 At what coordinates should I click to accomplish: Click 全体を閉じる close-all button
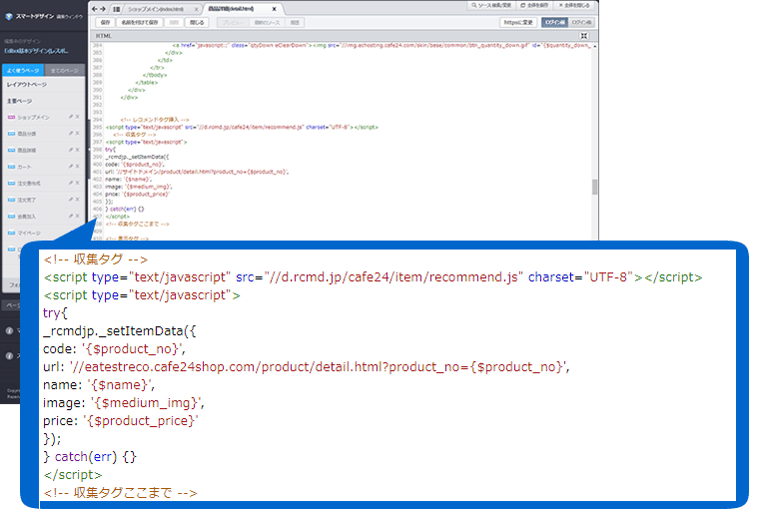(574, 5)
